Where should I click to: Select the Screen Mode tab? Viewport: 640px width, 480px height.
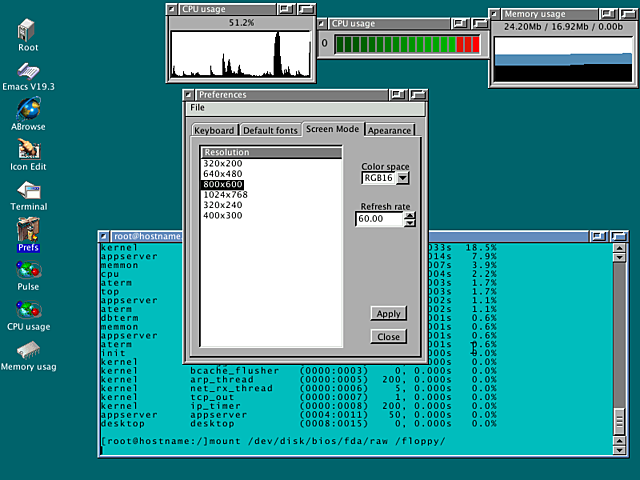333,129
